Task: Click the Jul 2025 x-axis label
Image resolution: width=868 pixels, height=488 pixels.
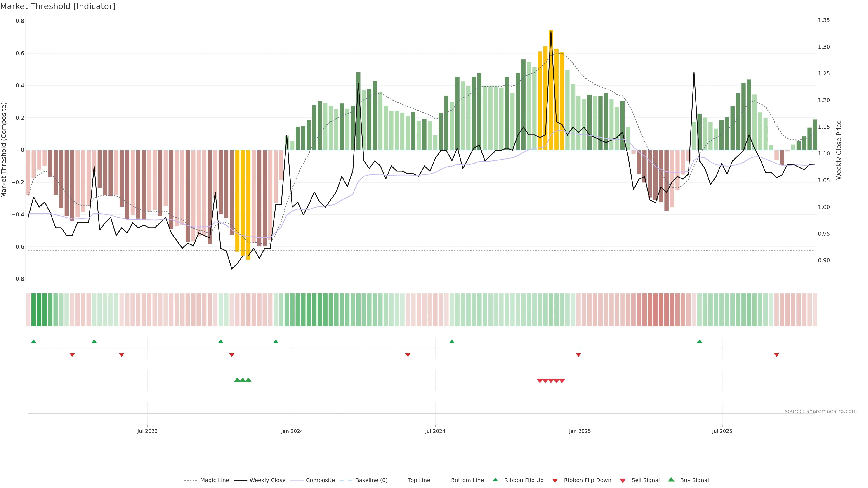Action: pyautogui.click(x=722, y=431)
